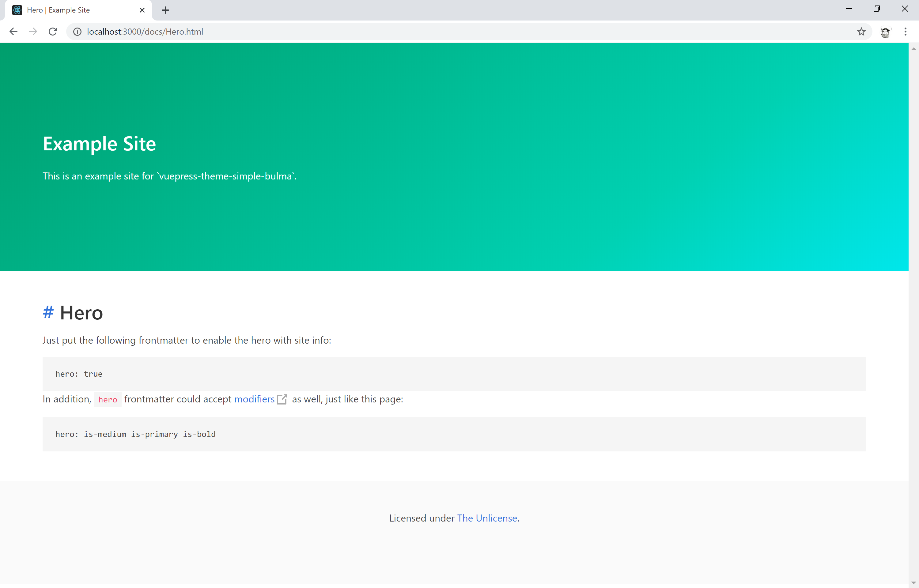Follow The Unlicense link in footer
Screen dimensions: 919x588
pos(487,518)
